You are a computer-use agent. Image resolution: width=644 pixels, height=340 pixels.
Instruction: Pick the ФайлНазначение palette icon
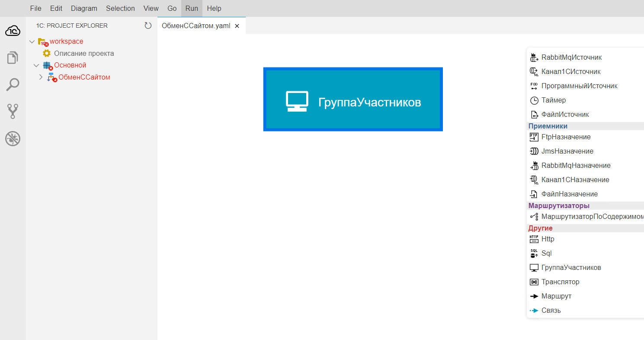point(534,194)
